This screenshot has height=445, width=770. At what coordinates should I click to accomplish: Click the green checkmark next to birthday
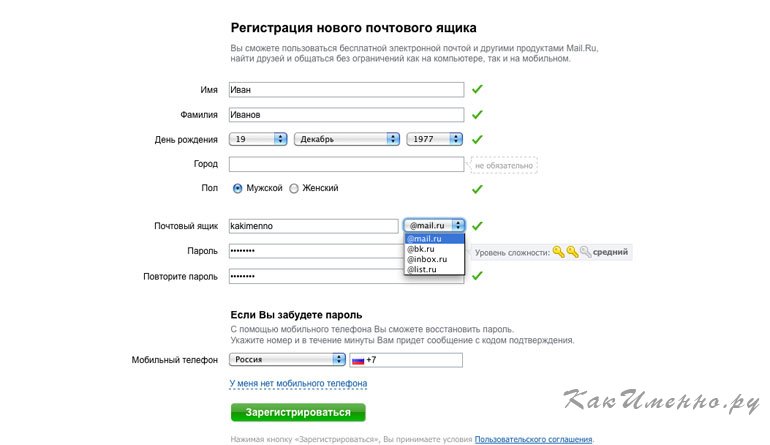[x=477, y=139]
